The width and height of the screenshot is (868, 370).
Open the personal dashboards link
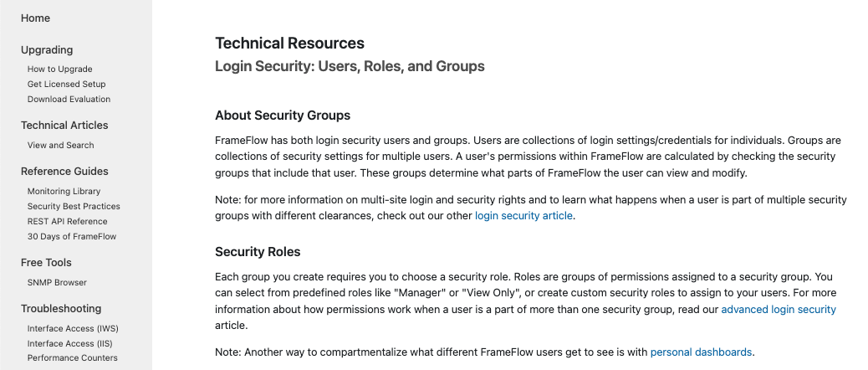(701, 352)
